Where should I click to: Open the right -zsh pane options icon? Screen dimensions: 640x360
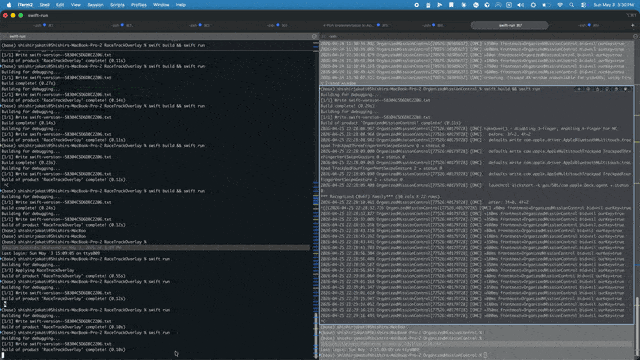636,36
